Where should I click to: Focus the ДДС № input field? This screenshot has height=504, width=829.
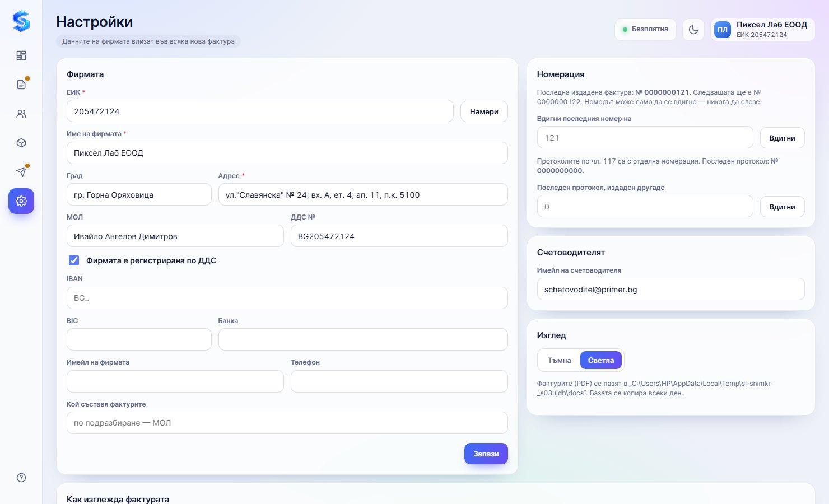pos(399,236)
